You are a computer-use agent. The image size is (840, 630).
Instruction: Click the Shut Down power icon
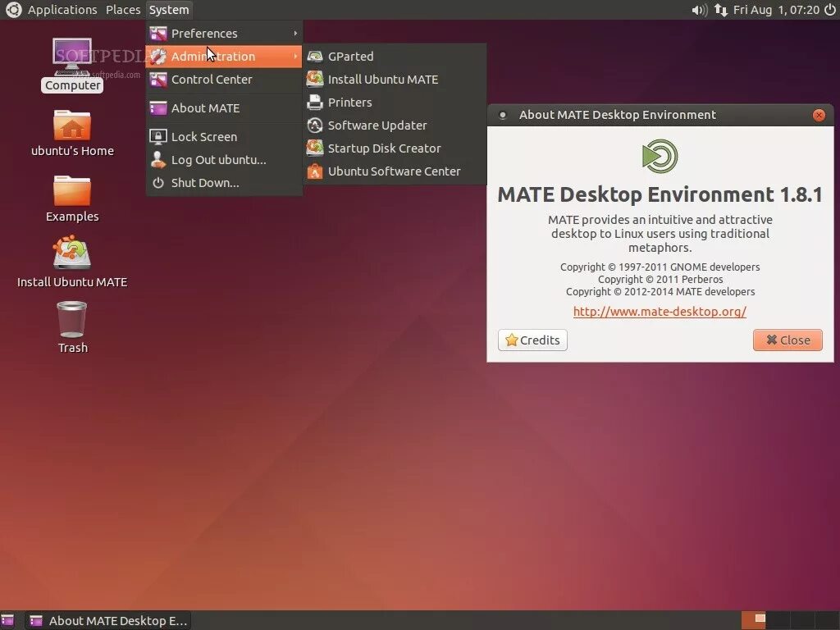(158, 183)
